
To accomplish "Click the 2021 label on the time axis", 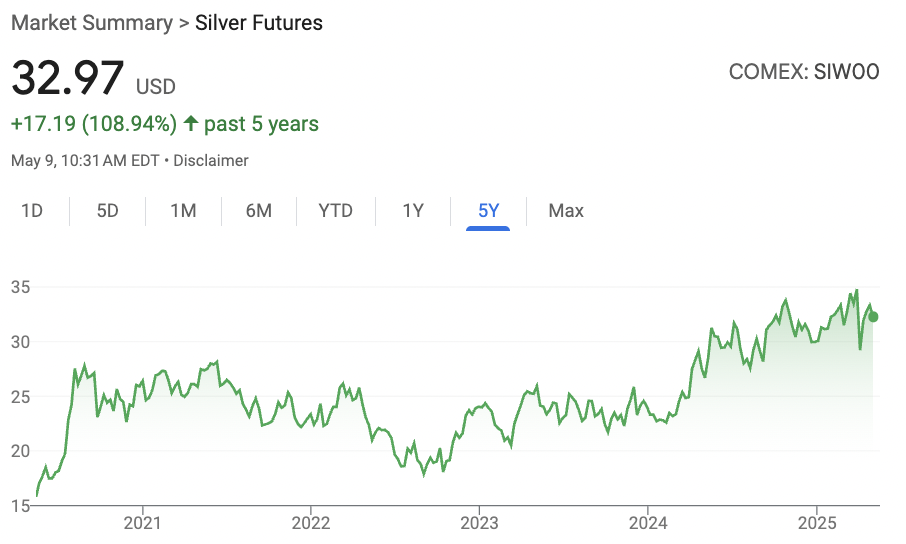I will point(142,523).
